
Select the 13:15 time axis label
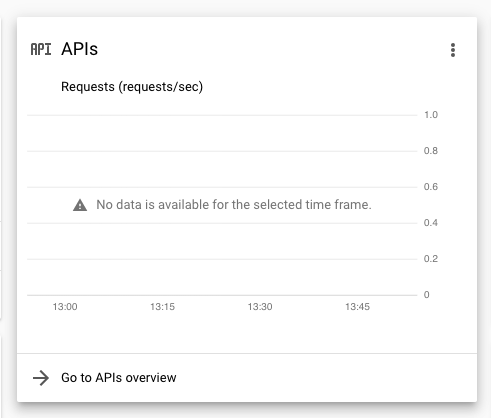pos(162,307)
